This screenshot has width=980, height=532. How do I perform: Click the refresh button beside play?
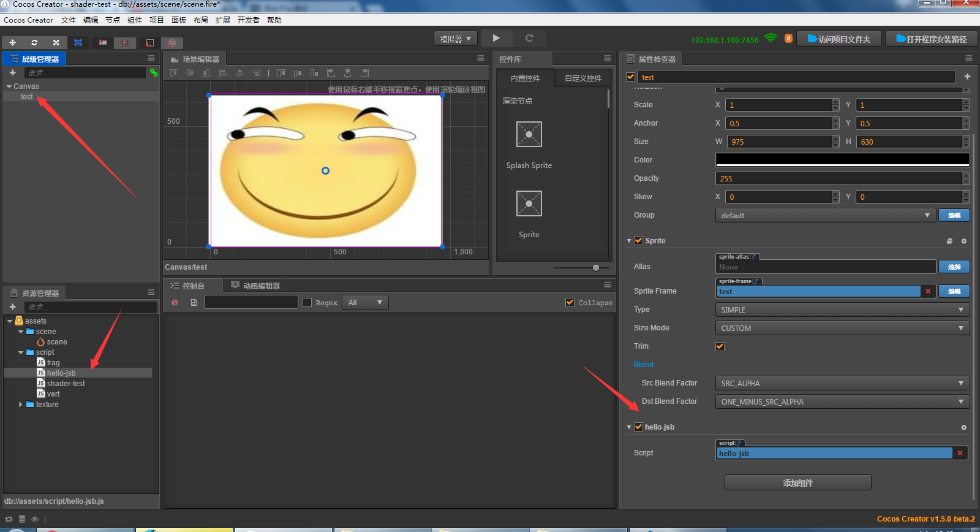pyautogui.click(x=529, y=38)
